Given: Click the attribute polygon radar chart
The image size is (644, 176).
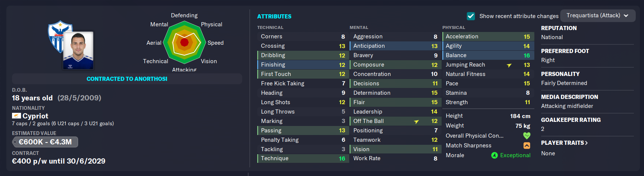Looking at the screenshot, I should coord(184,42).
